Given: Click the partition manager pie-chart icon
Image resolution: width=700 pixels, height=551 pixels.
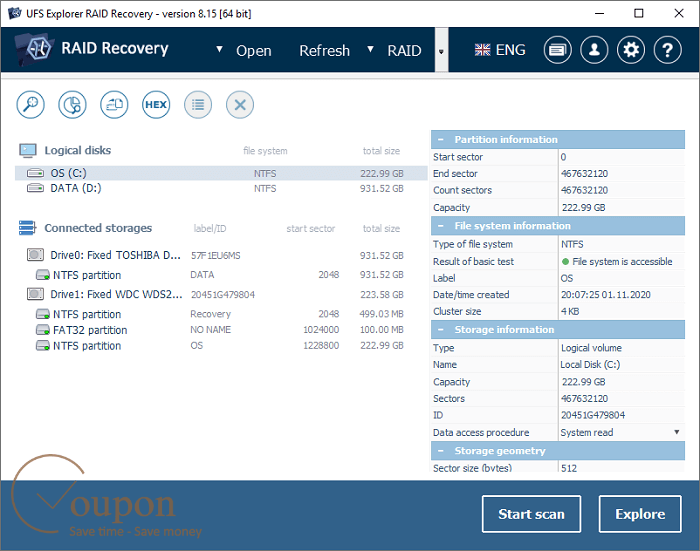Looking at the screenshot, I should coord(72,105).
